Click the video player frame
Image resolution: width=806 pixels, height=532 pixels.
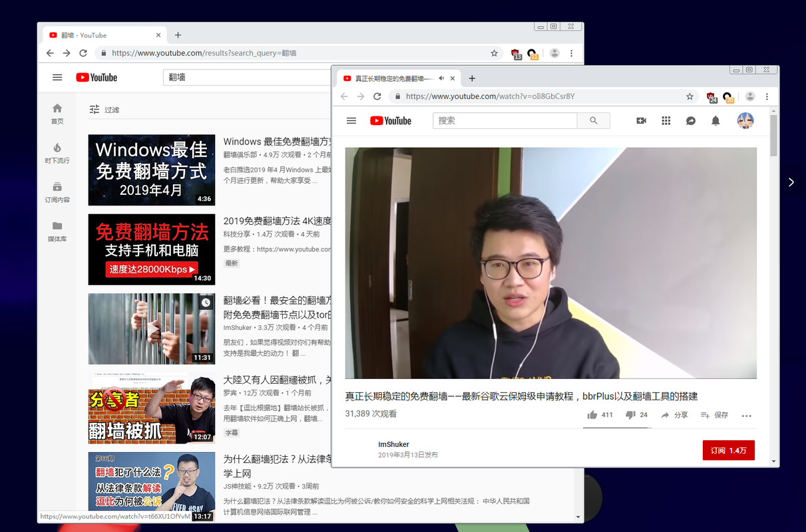tap(550, 263)
